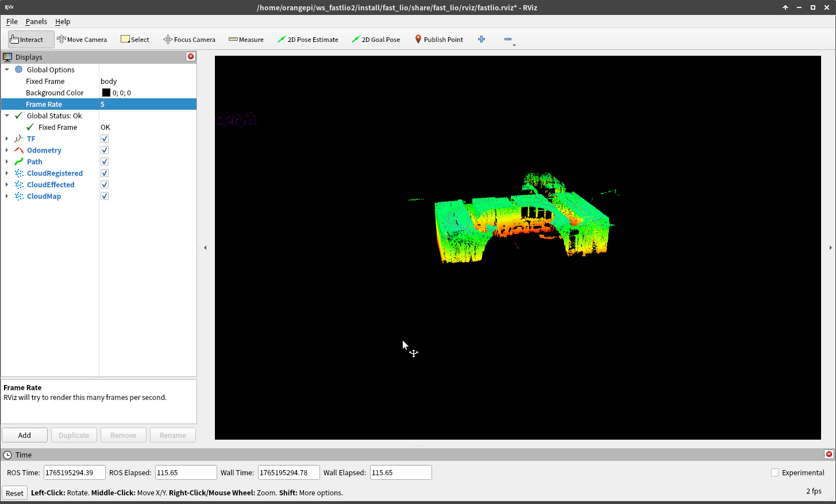Screen dimensions: 836x504
Task: Toggle the CloudMap display checkbox
Action: (x=105, y=196)
